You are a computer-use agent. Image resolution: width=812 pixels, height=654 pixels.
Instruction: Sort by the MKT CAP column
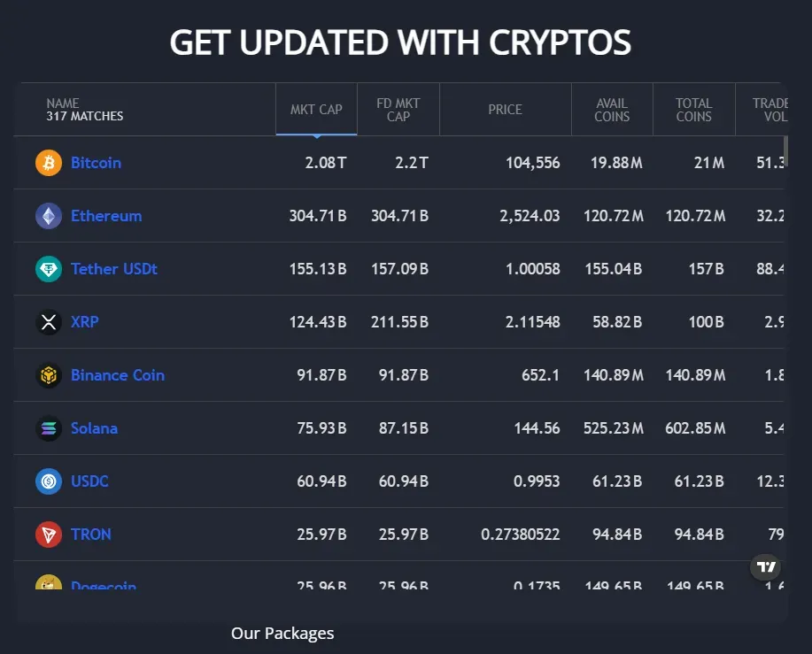point(316,110)
